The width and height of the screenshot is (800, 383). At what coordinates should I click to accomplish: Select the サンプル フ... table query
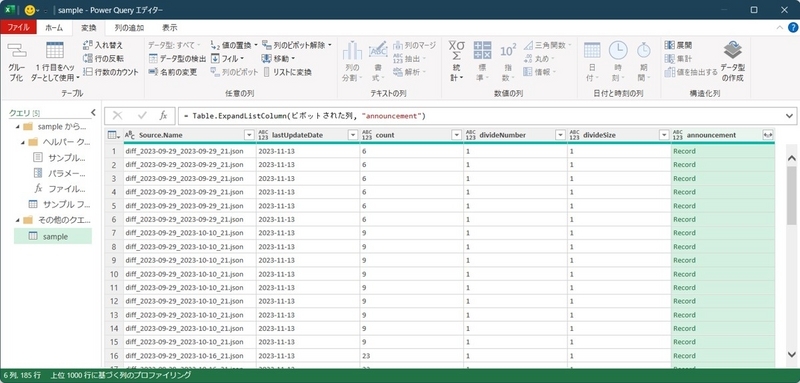pos(60,204)
